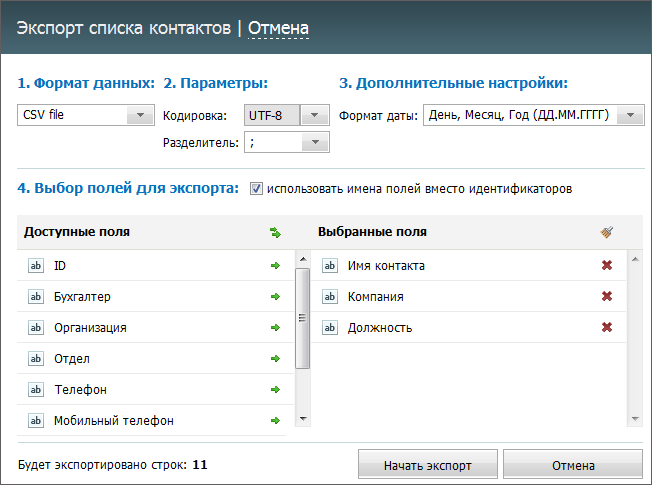Click the ab icon beside Мобильный телефон
This screenshot has height=485, width=652.
click(36, 421)
